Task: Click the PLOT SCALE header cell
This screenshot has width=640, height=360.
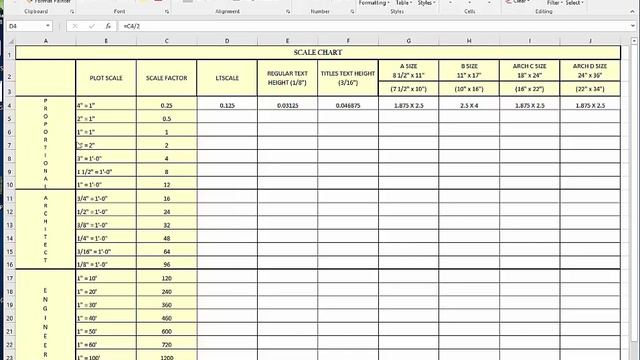Action: click(106, 78)
